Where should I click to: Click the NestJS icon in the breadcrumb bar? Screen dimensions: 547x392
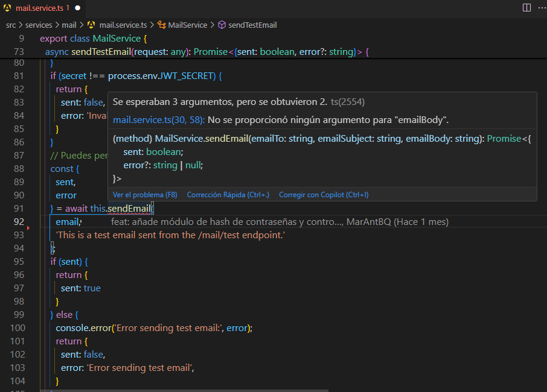pyautogui.click(x=90, y=25)
